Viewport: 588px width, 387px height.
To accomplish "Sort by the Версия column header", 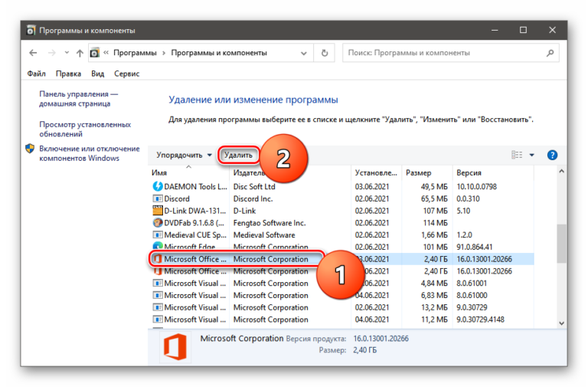I will [493, 172].
